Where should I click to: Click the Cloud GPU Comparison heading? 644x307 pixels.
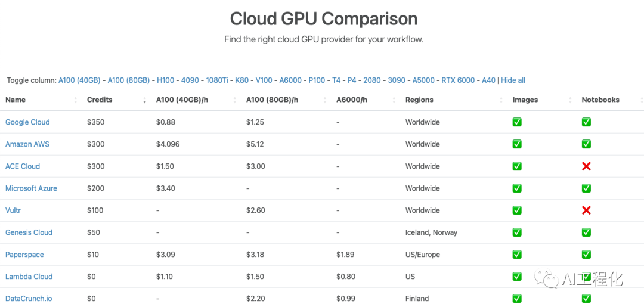(x=324, y=18)
